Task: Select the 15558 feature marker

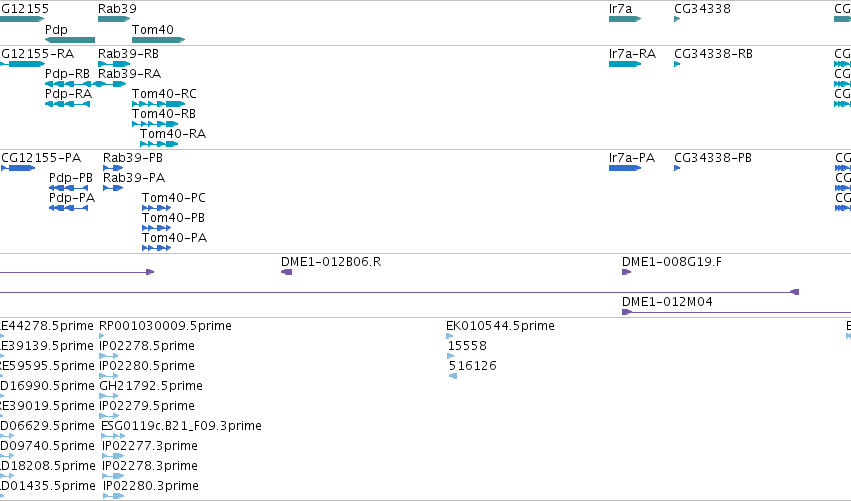Action: pyautogui.click(x=450, y=356)
